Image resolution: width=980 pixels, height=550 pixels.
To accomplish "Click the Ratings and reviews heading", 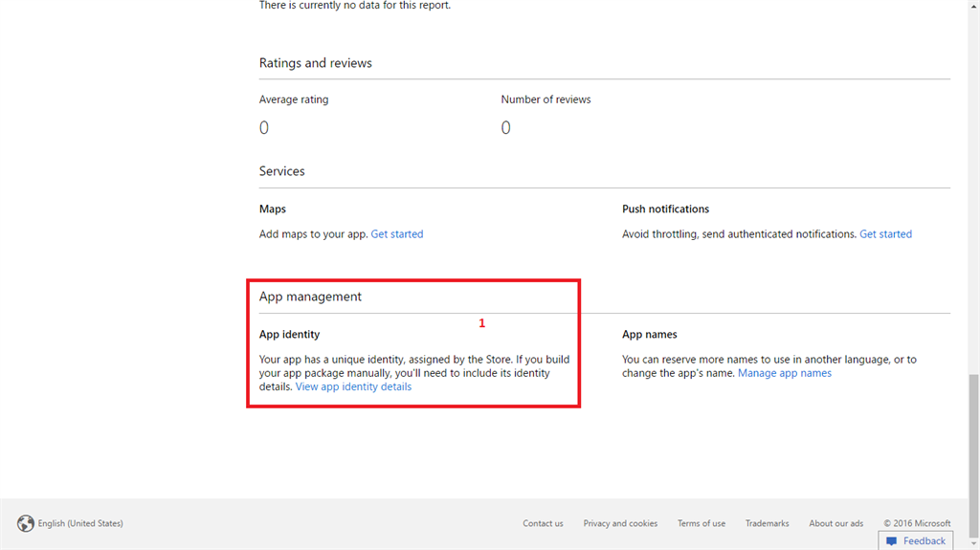I will [315, 63].
